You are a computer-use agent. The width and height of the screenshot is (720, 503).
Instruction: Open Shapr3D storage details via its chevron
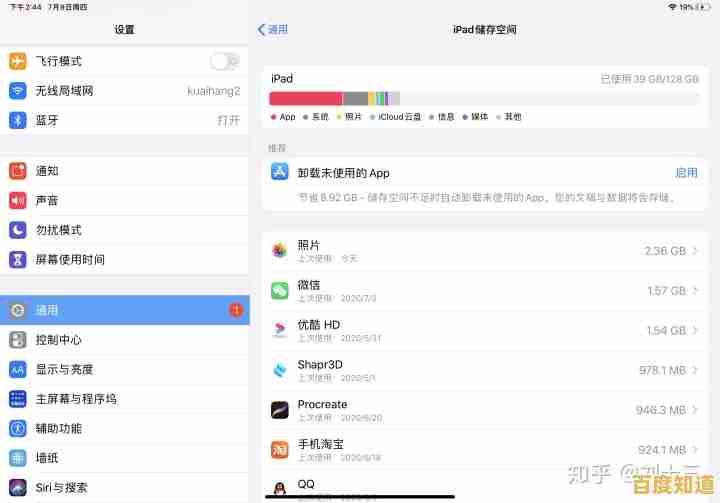coord(695,370)
